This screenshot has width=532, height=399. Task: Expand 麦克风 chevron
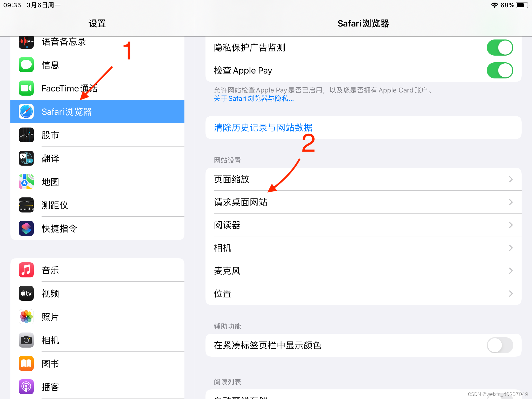[511, 271]
